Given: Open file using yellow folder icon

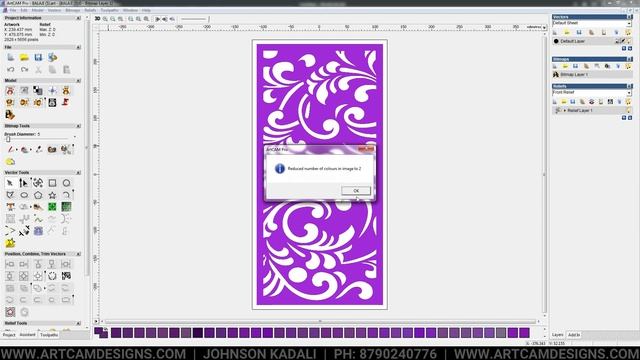Looking at the screenshot, I should [24, 58].
